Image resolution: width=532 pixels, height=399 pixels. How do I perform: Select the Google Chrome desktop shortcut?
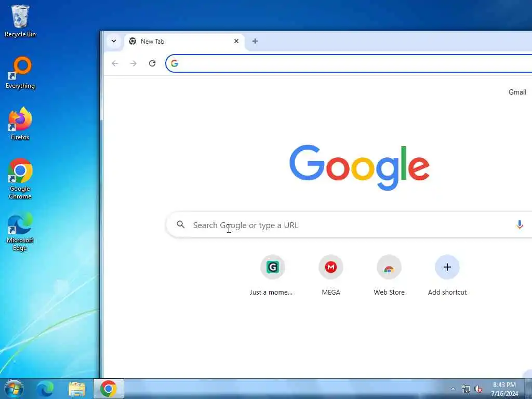coord(20,179)
